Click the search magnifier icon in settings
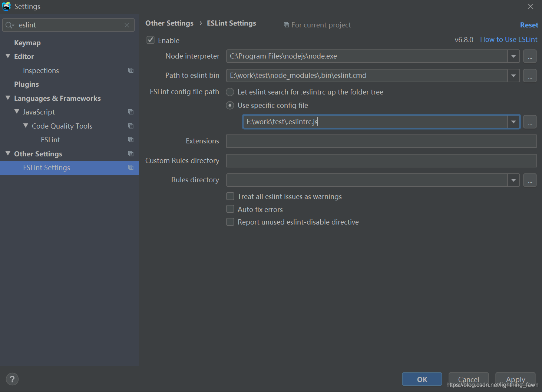Screen dimensions: 542x392 click(10, 25)
